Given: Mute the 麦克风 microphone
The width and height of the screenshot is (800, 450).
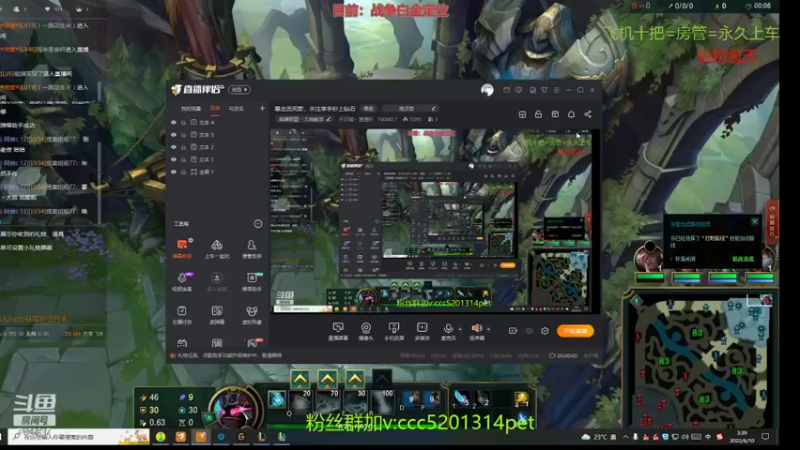Looking at the screenshot, I should coord(448,331).
